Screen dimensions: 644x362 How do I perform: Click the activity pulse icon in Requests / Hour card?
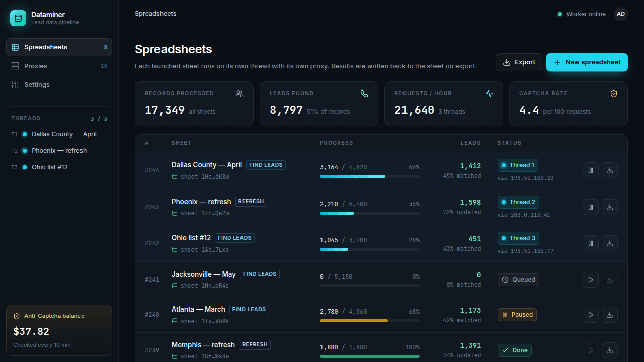(489, 94)
